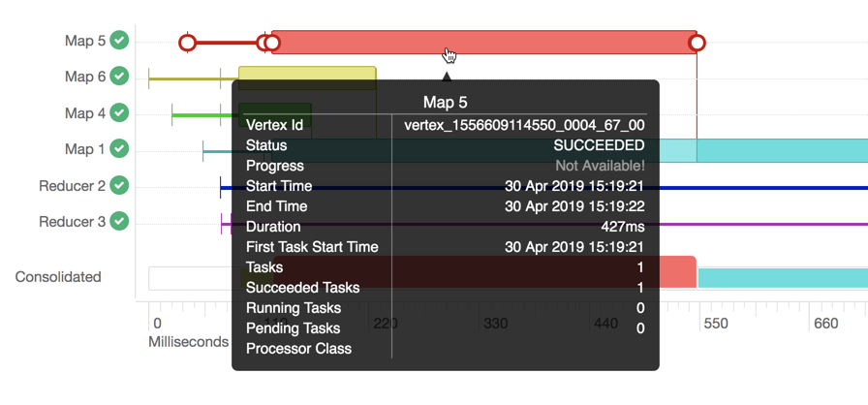Image resolution: width=868 pixels, height=405 pixels.
Task: Click the first circle marker on Map 5 timeline
Action: [188, 43]
